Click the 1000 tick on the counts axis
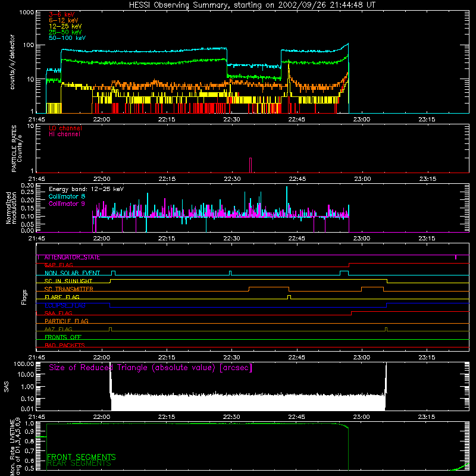Image resolution: width=476 pixels, height=476 pixels. click(x=26, y=12)
